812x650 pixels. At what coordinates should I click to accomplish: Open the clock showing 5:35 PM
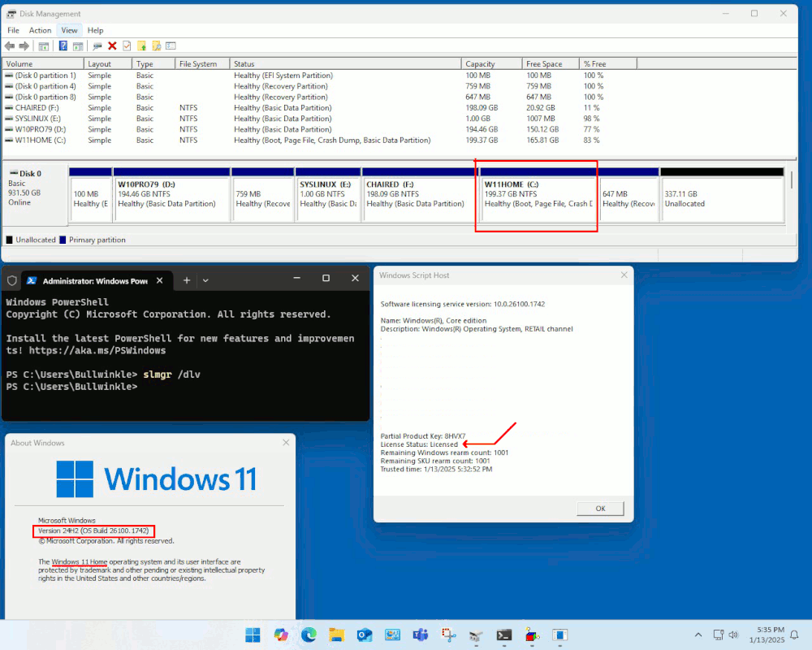767,635
